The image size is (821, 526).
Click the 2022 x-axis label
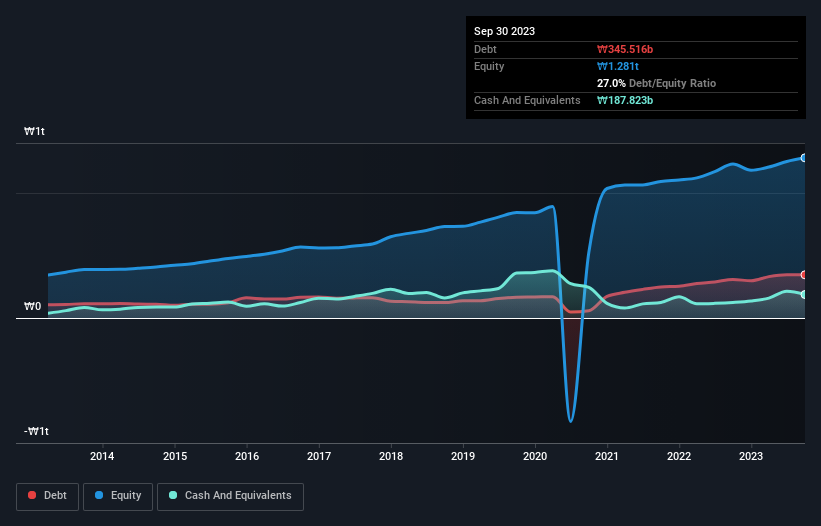(679, 456)
